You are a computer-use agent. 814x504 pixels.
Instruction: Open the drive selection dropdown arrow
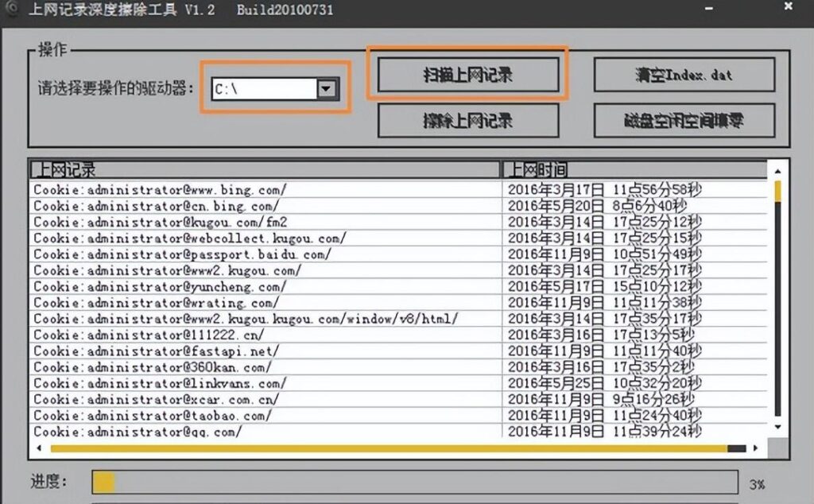(x=327, y=89)
